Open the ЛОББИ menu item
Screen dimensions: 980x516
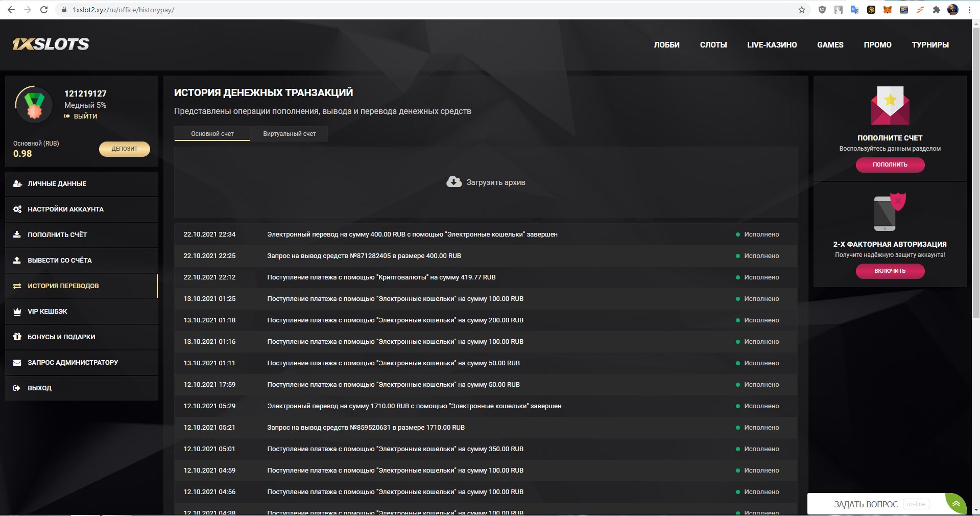point(666,45)
